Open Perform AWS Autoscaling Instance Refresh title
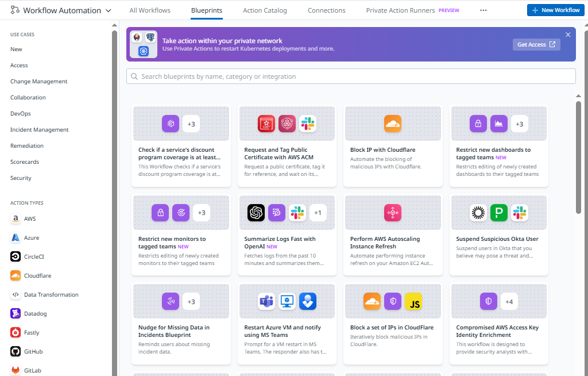588x376 pixels. [x=385, y=243]
